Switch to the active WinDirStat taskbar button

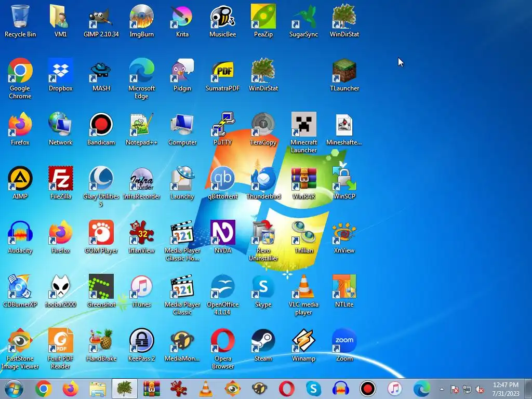click(125, 389)
